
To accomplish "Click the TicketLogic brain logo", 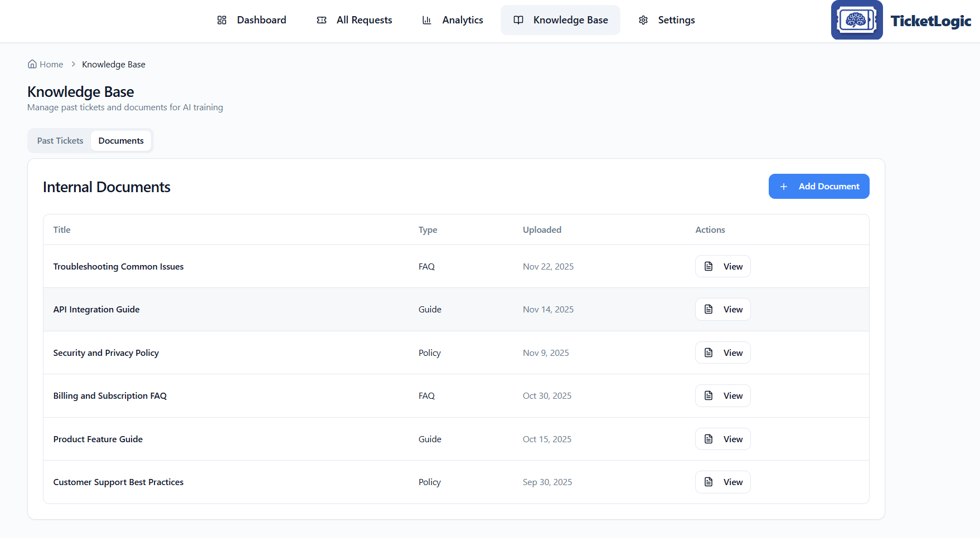I will tap(857, 19).
